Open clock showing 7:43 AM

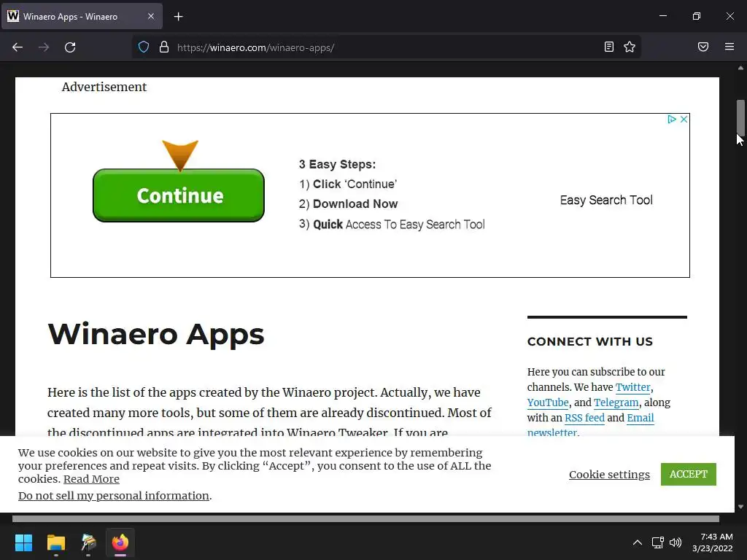pyautogui.click(x=713, y=542)
